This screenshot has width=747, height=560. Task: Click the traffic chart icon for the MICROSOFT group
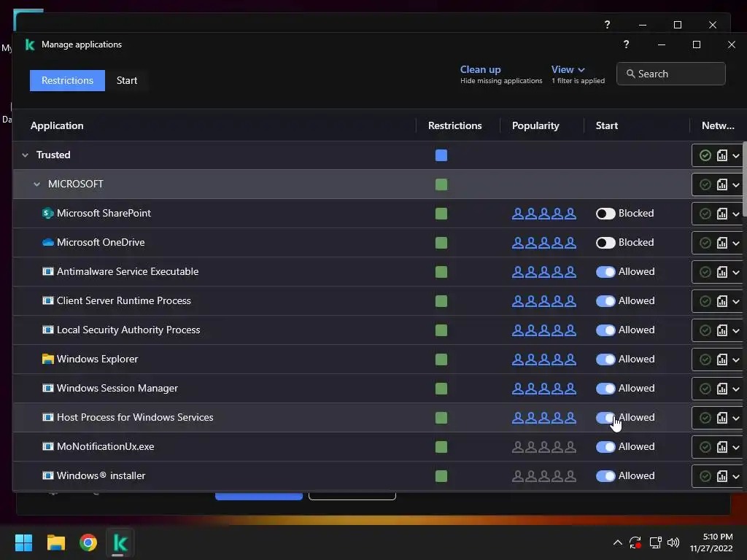click(722, 184)
